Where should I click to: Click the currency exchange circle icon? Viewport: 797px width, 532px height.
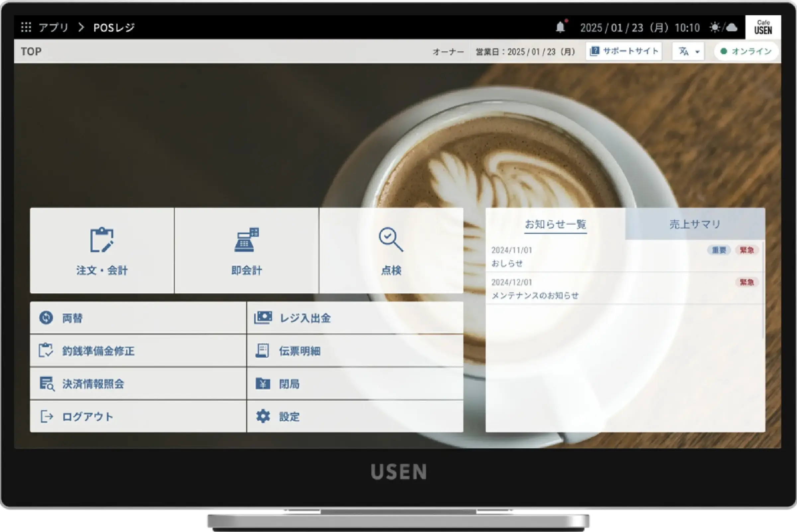[x=46, y=318]
